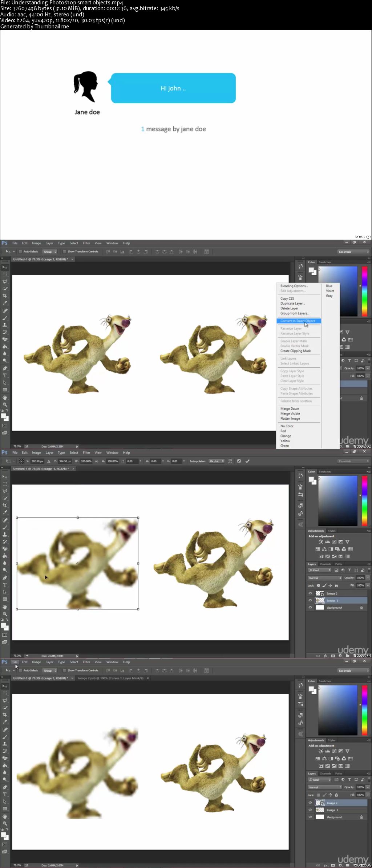
Task: Click the lock all icon in 00:07:34 Layers panel
Action: 336,585
